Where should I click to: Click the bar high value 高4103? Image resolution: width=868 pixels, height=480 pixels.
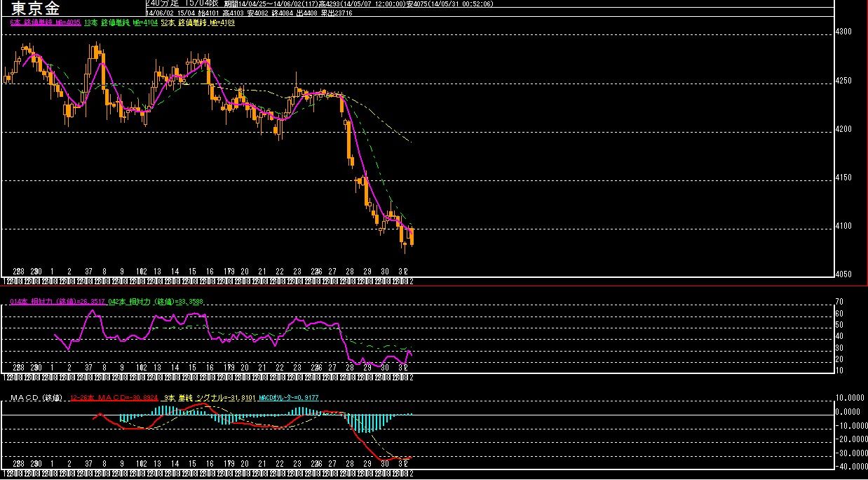click(x=234, y=13)
